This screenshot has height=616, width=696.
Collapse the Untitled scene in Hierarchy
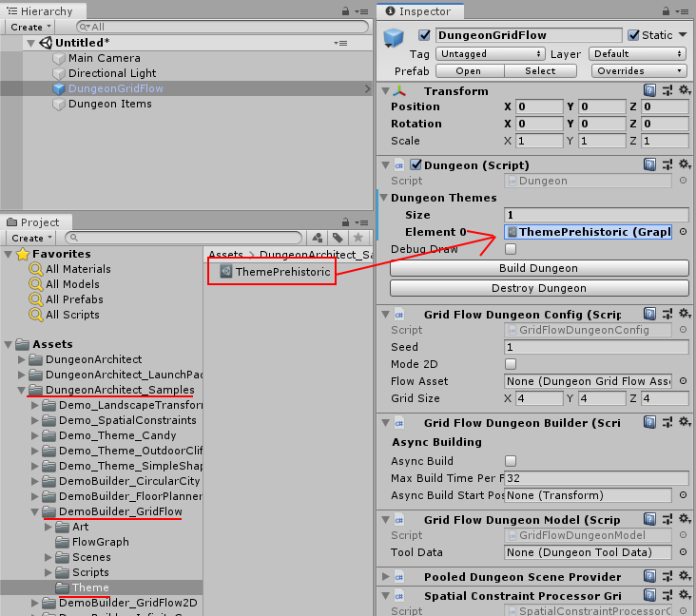(x=30, y=43)
